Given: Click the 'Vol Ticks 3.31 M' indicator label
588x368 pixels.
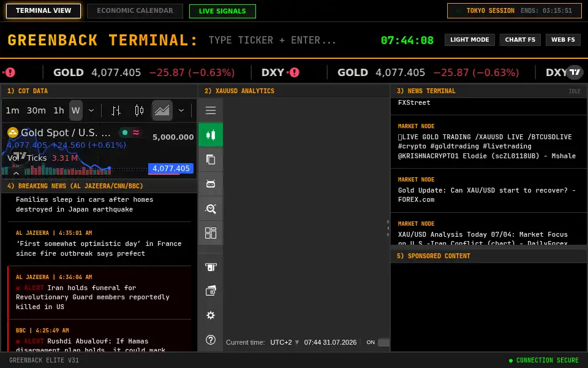Looking at the screenshot, I should (42, 158).
